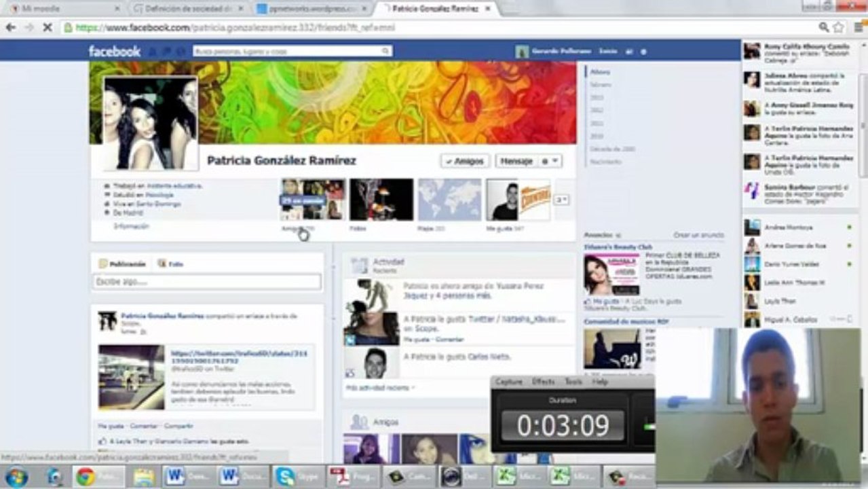The image size is (868, 489).
Task: Select the Foto tab in composer
Action: (170, 264)
